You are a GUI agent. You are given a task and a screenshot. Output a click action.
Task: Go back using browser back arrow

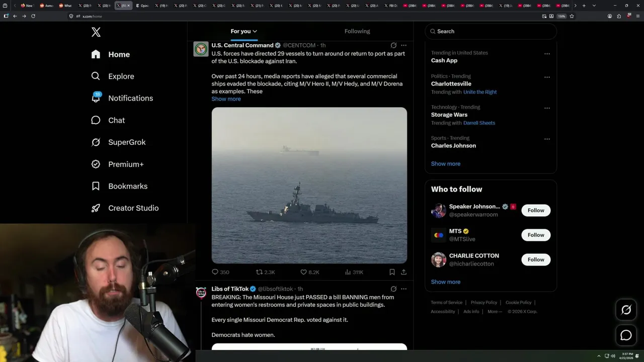point(15,16)
